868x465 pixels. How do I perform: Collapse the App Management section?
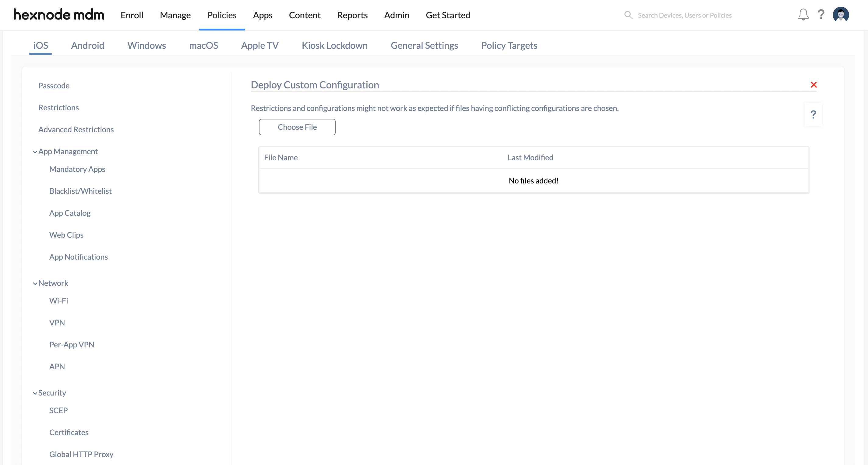35,152
